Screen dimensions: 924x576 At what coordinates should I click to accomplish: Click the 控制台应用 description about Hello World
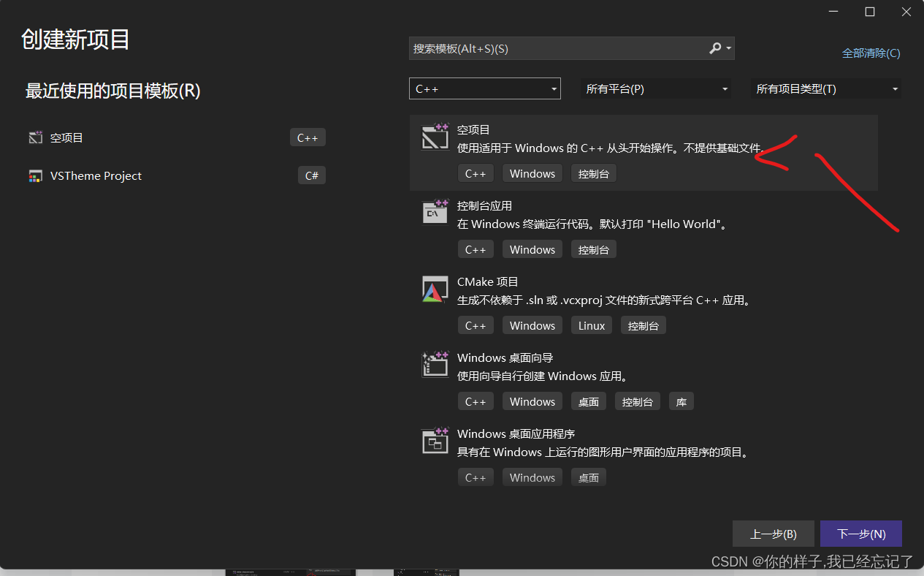coord(593,224)
